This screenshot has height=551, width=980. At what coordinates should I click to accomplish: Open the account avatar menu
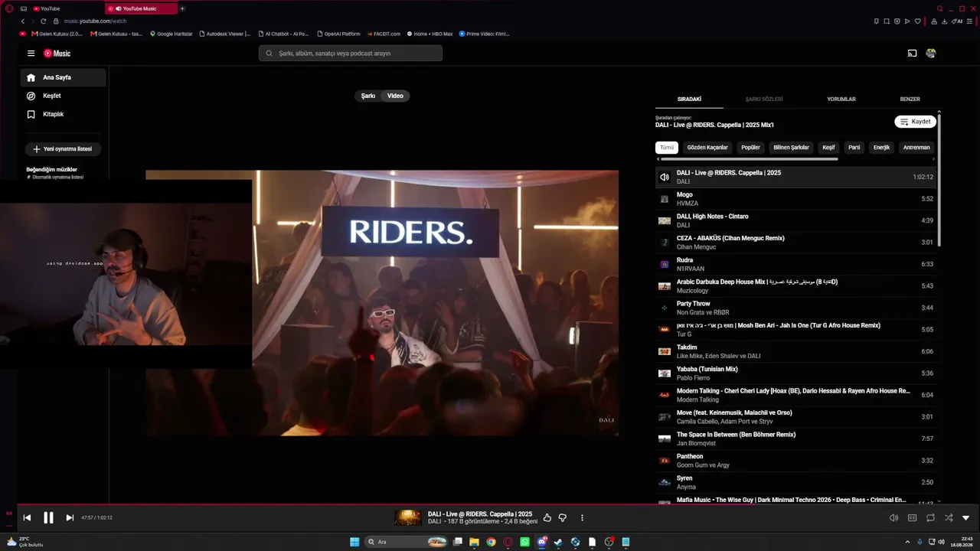[x=931, y=54]
